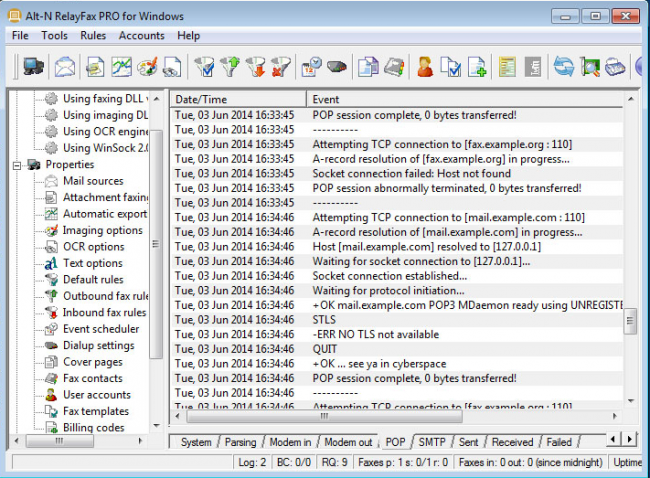The width and height of the screenshot is (650, 478).
Task: Click the envelope mail sources toolbar icon
Action: [x=65, y=67]
